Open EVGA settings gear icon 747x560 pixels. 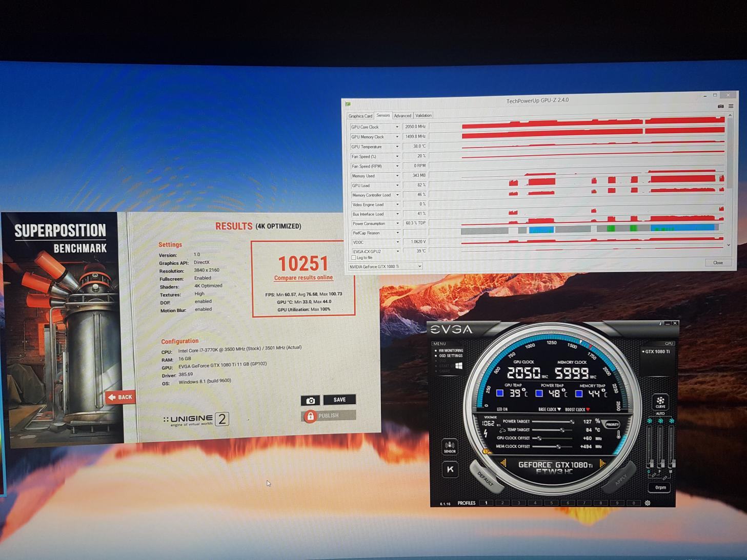click(648, 503)
